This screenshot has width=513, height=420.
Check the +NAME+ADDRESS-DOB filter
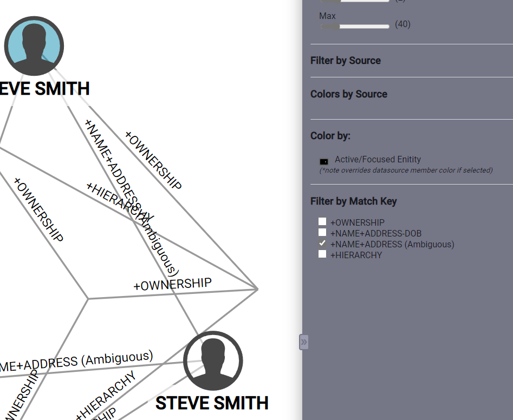point(322,232)
